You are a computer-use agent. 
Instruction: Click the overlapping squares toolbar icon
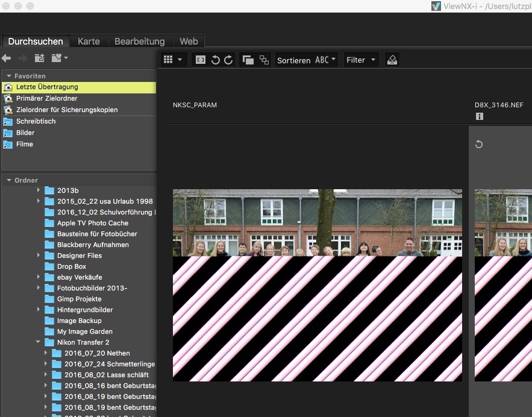[x=264, y=60]
